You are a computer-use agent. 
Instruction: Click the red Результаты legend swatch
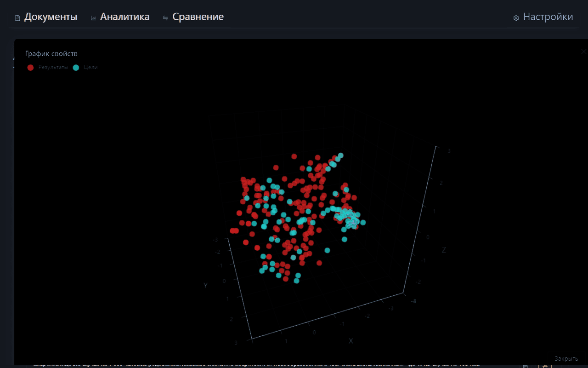point(31,67)
